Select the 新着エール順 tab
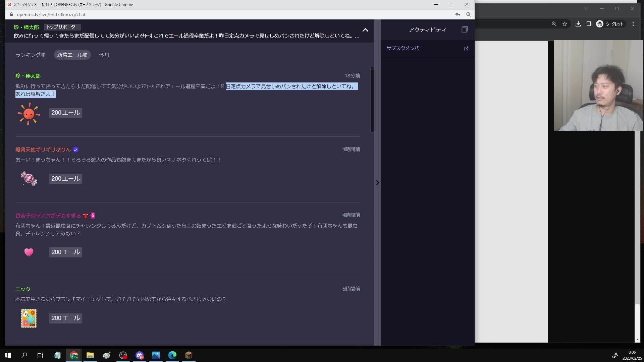Viewport: 644px width, 362px height. tap(72, 55)
